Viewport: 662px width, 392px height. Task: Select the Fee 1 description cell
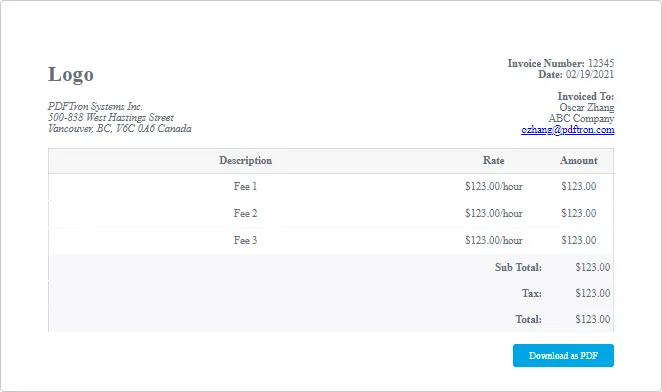(245, 186)
